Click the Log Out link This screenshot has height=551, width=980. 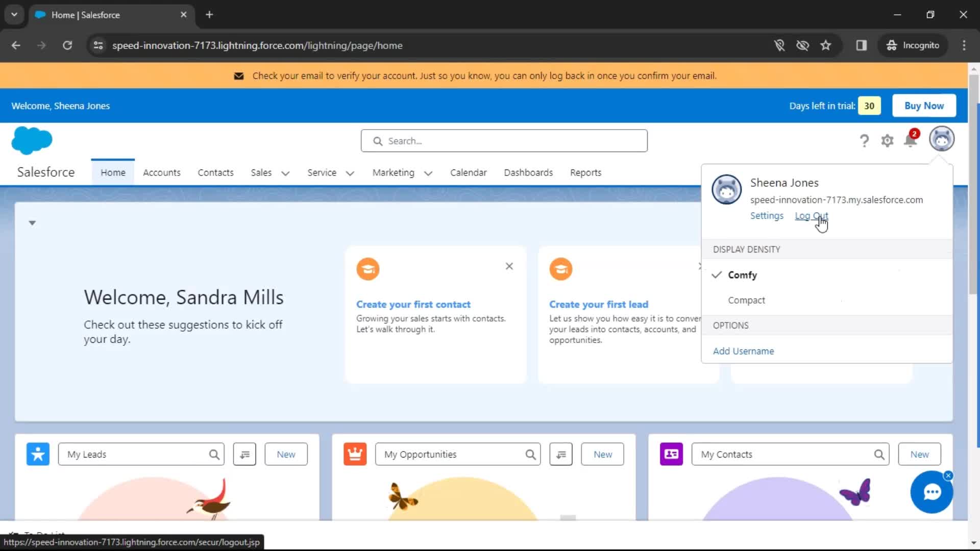(x=812, y=216)
